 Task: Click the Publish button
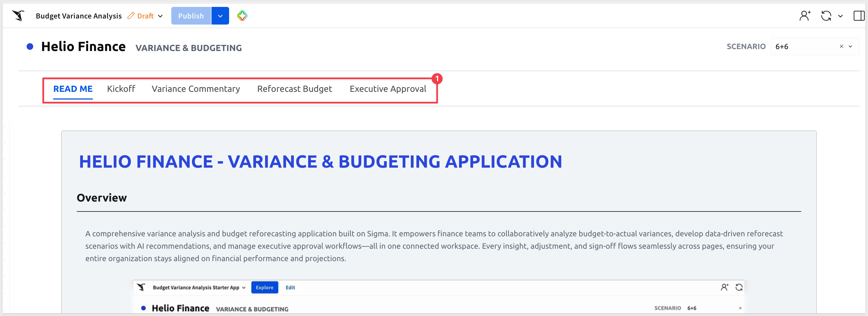191,16
